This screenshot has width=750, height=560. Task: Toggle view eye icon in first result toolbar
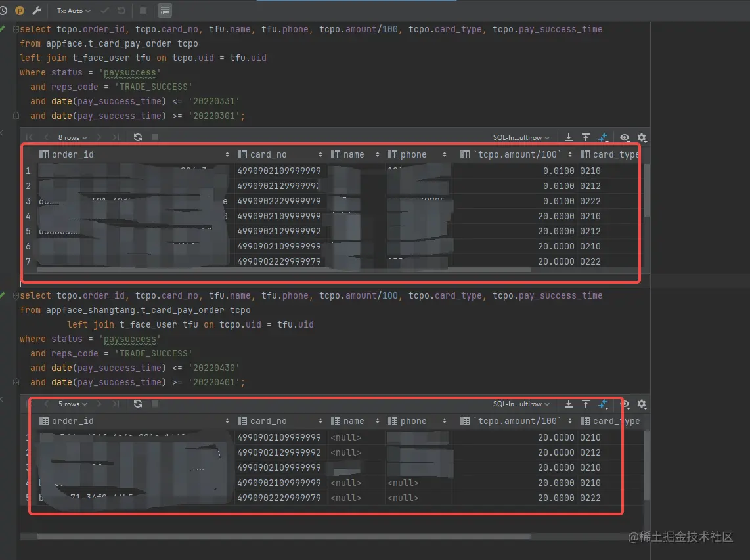point(625,137)
